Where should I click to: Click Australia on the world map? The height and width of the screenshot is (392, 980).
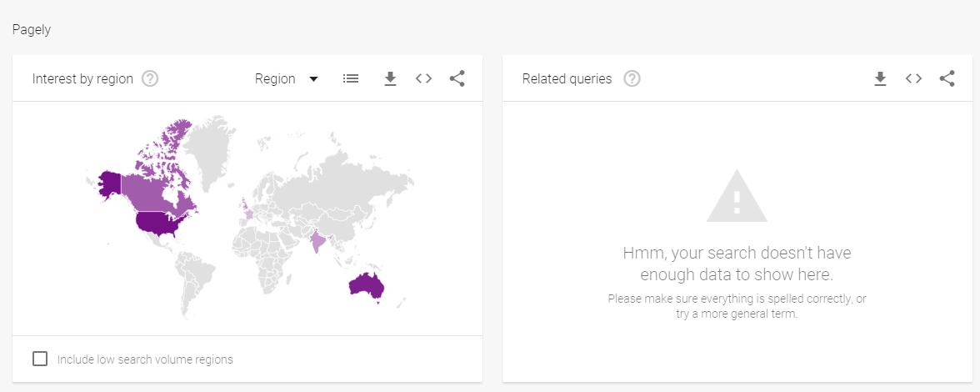(x=367, y=285)
